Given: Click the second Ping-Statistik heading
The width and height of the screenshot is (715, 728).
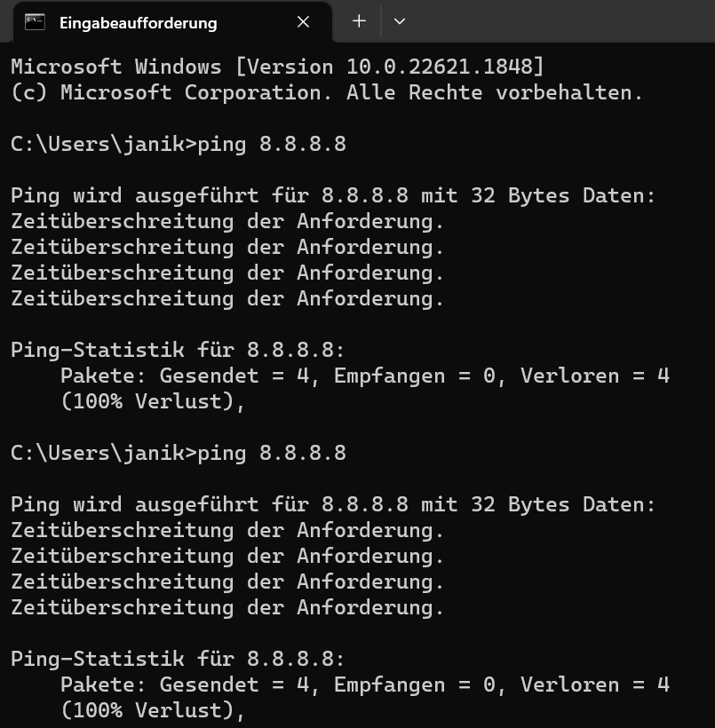Looking at the screenshot, I should [x=178, y=660].
